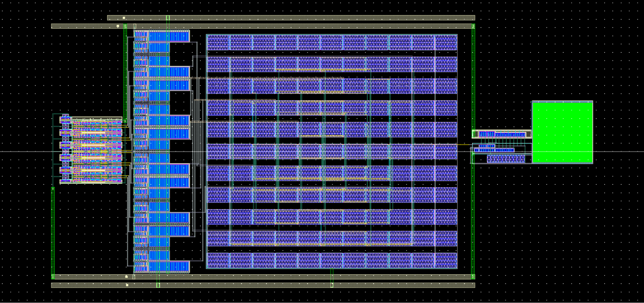This screenshot has height=303, width=644.
Task: Select the top-right cell of the purple array
Action: coord(446,42)
